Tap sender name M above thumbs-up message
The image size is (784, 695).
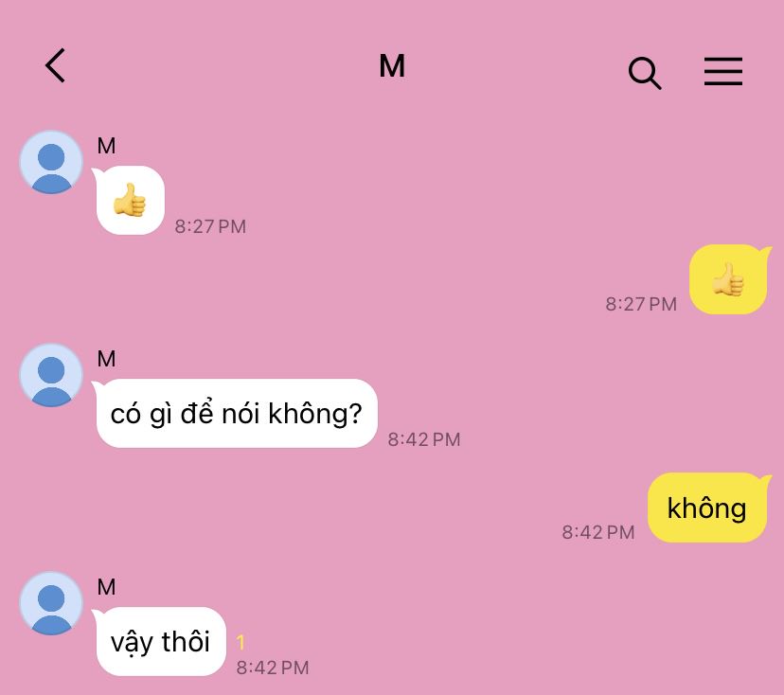(106, 146)
